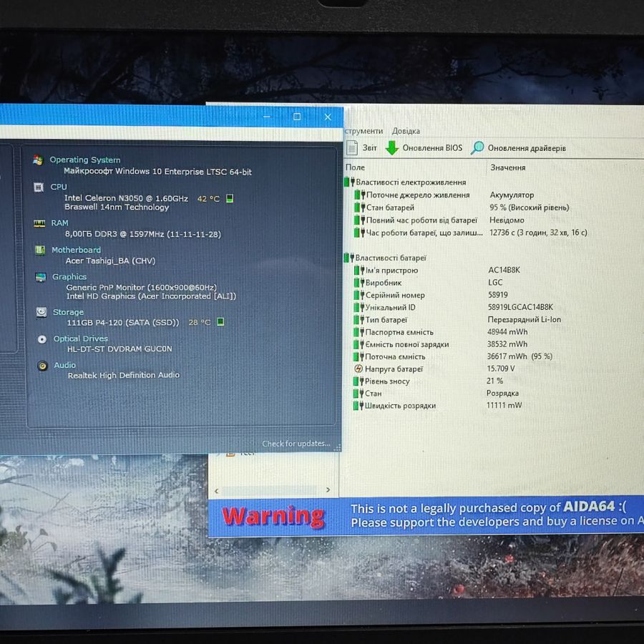Open the partially visible струменти menu in AIDA64

click(364, 131)
